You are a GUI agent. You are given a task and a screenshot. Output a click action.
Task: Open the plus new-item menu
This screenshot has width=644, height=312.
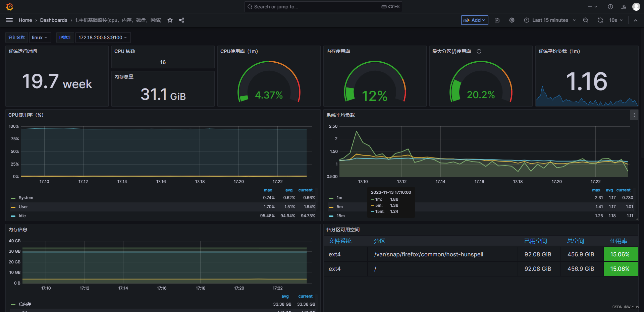[592, 7]
